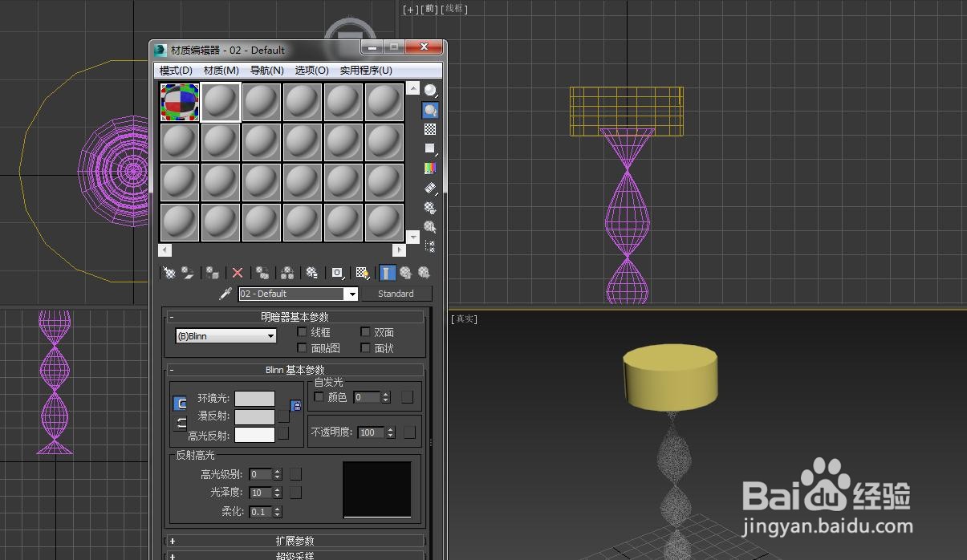The image size is (967, 560).
Task: Click the Video Color Check icon
Action: click(430, 168)
